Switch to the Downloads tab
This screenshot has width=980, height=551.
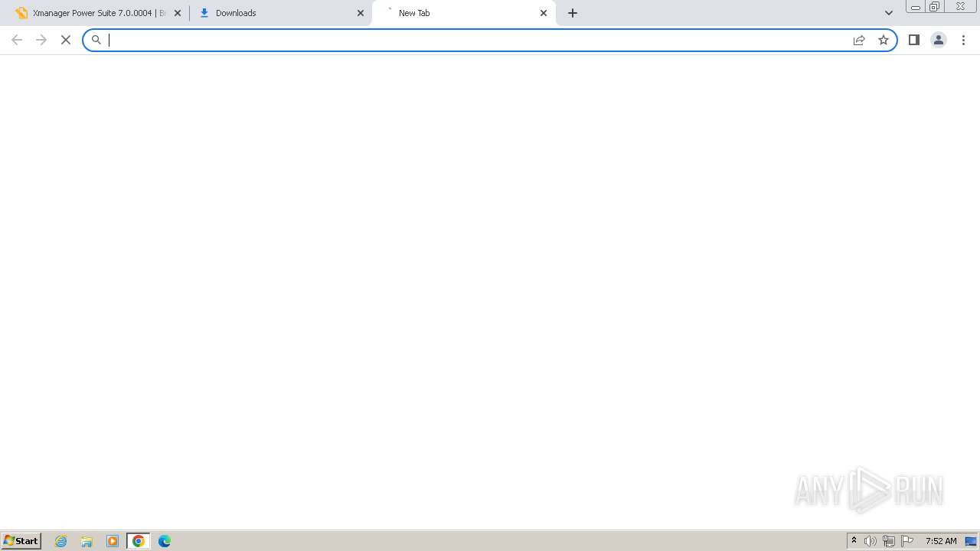pyautogui.click(x=279, y=13)
